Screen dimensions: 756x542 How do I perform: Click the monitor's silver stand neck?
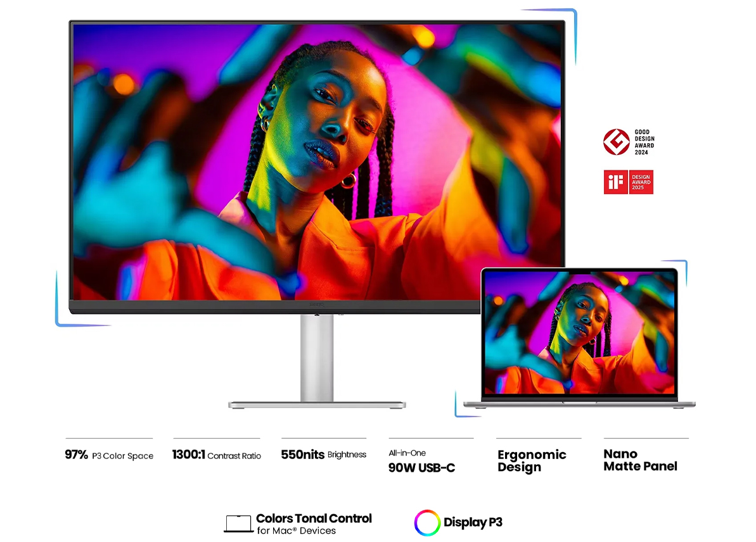pyautogui.click(x=317, y=358)
